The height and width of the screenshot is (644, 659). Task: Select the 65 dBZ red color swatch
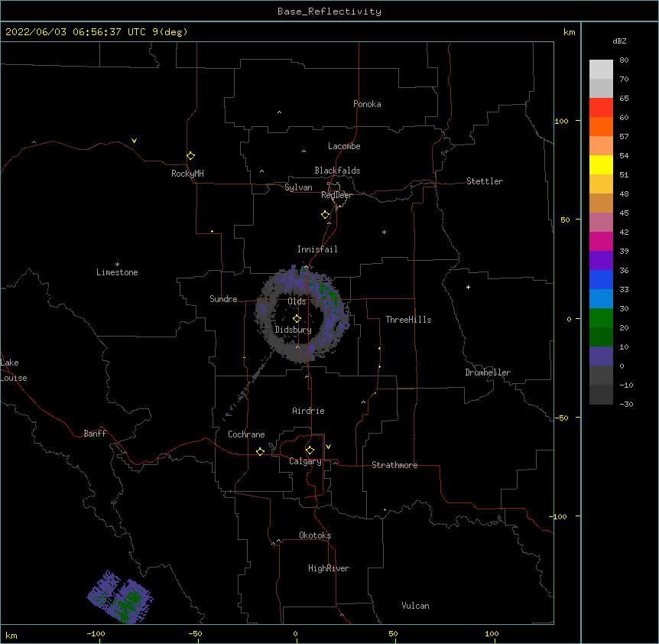tap(601, 107)
